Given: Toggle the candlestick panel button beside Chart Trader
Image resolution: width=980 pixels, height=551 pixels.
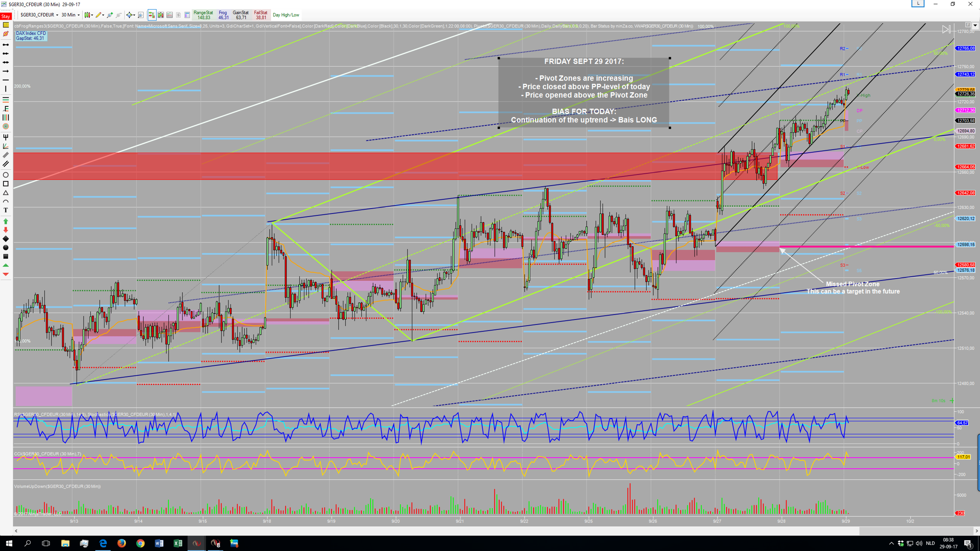Looking at the screenshot, I should pyautogui.click(x=161, y=15).
